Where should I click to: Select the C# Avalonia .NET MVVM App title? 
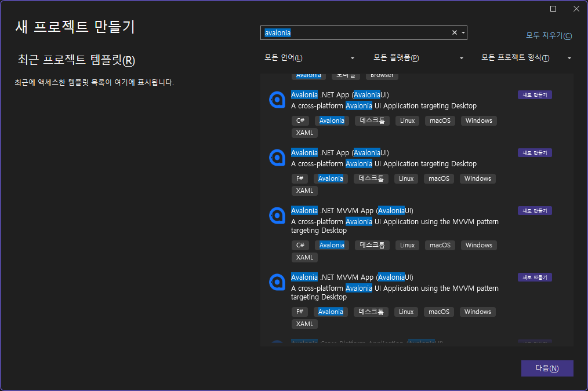[x=352, y=211]
